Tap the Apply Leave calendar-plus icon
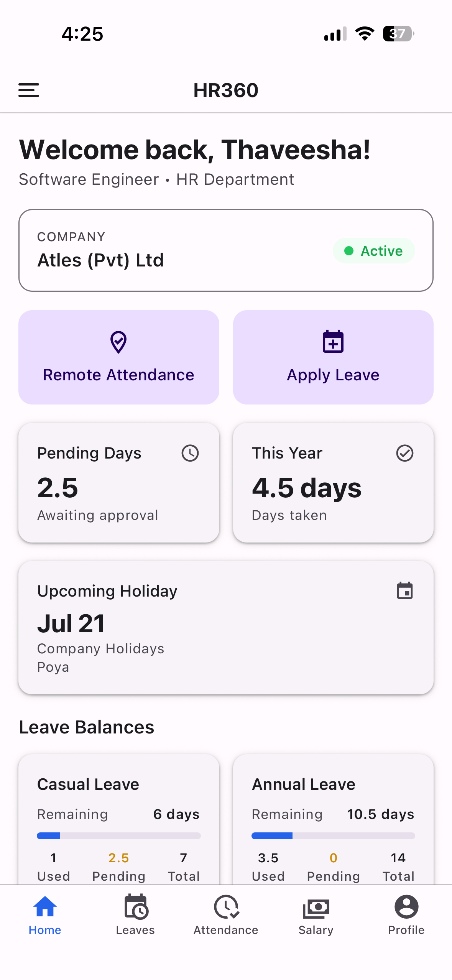Screen dimensions: 452x980 click(333, 341)
